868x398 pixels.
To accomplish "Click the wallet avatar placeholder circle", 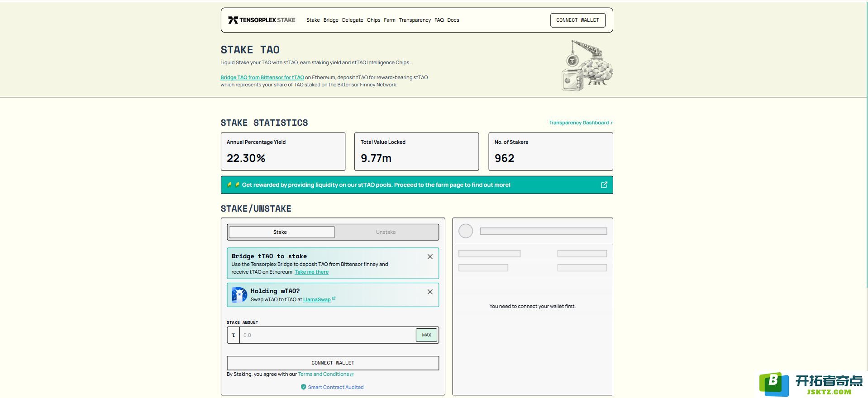I will 466,231.
